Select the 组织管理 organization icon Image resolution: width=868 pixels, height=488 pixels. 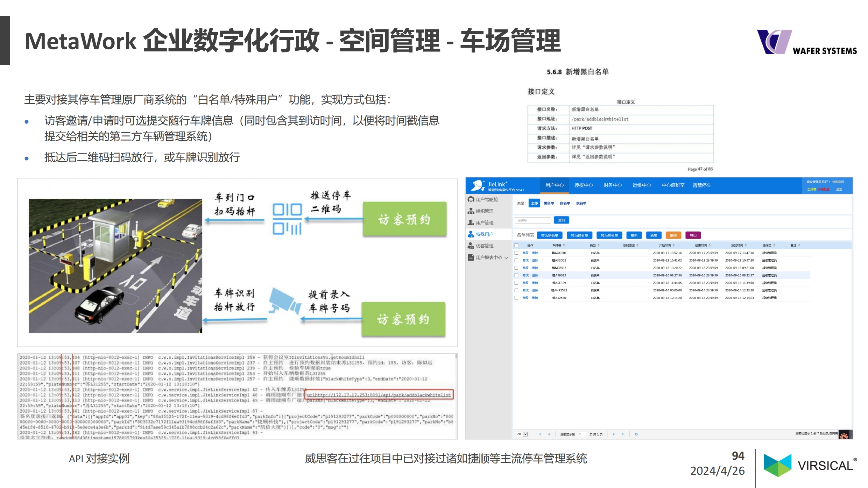471,211
